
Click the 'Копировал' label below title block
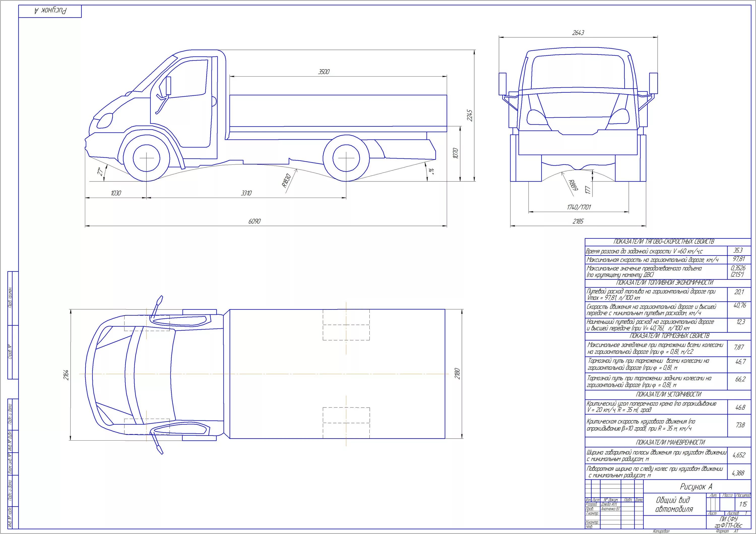pos(661,531)
